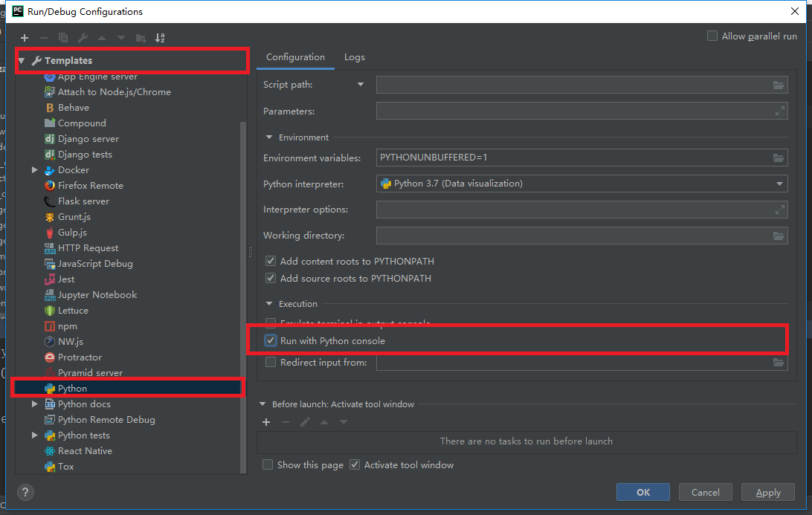Select the Jupyter Notebook template
The width and height of the screenshot is (812, 515).
tap(97, 294)
